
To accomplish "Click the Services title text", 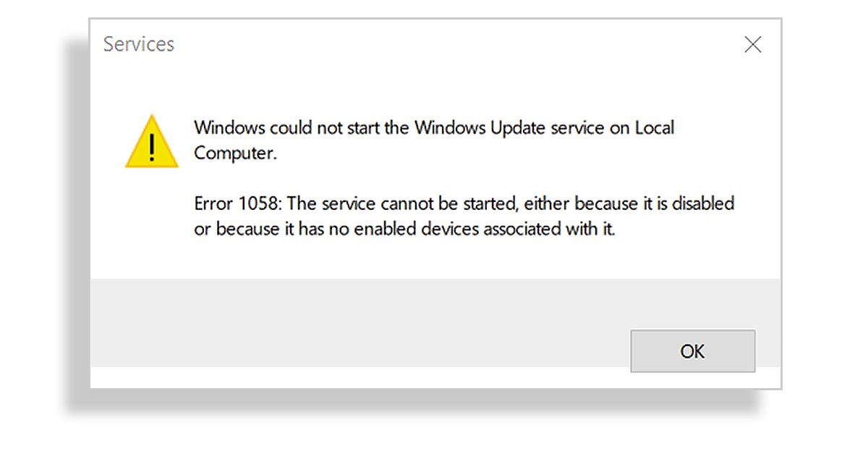I will [x=138, y=44].
